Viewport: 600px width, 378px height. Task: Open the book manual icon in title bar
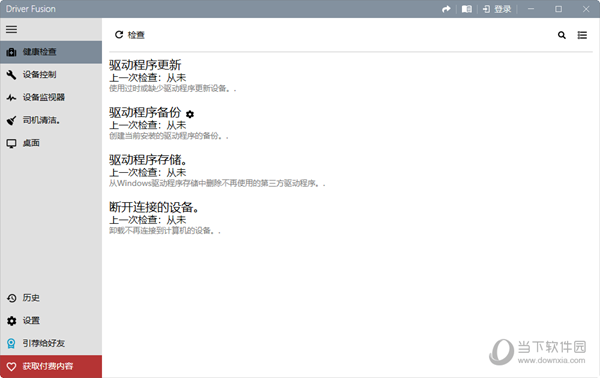466,9
